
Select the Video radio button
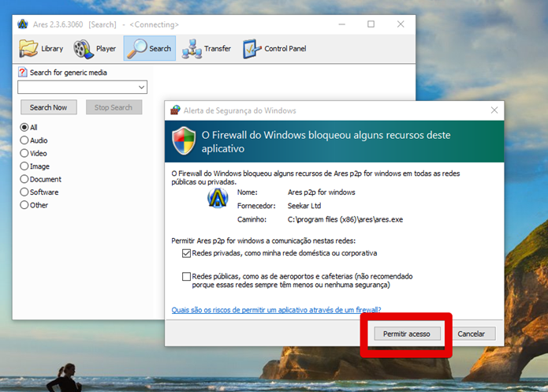point(24,153)
